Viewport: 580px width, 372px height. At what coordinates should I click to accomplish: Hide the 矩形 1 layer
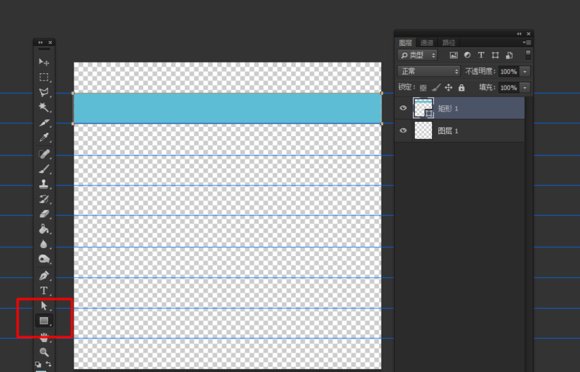tap(403, 108)
